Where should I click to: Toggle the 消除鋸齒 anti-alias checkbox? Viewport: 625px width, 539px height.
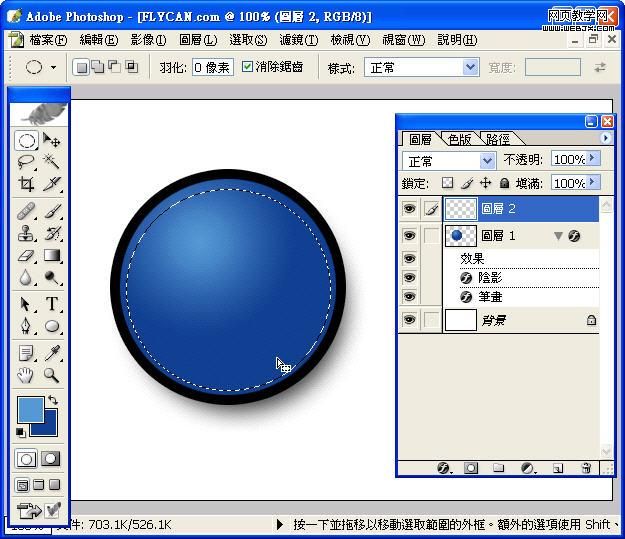[248, 67]
